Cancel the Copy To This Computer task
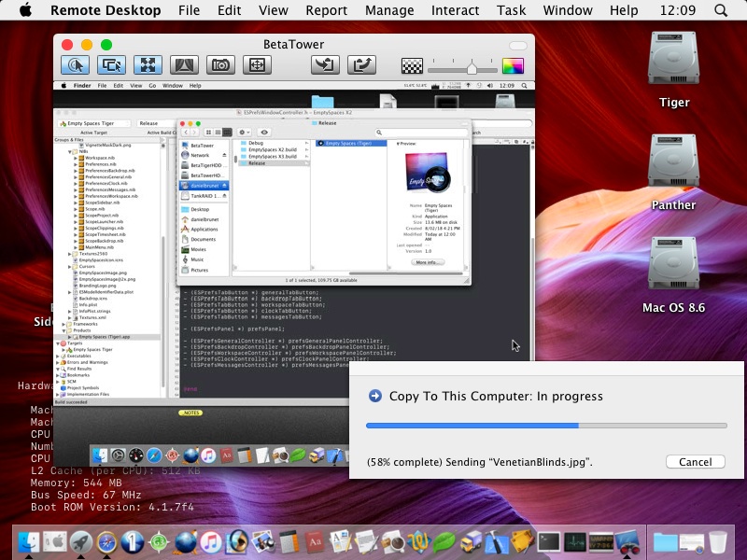Image resolution: width=747 pixels, height=560 pixels. (x=695, y=461)
